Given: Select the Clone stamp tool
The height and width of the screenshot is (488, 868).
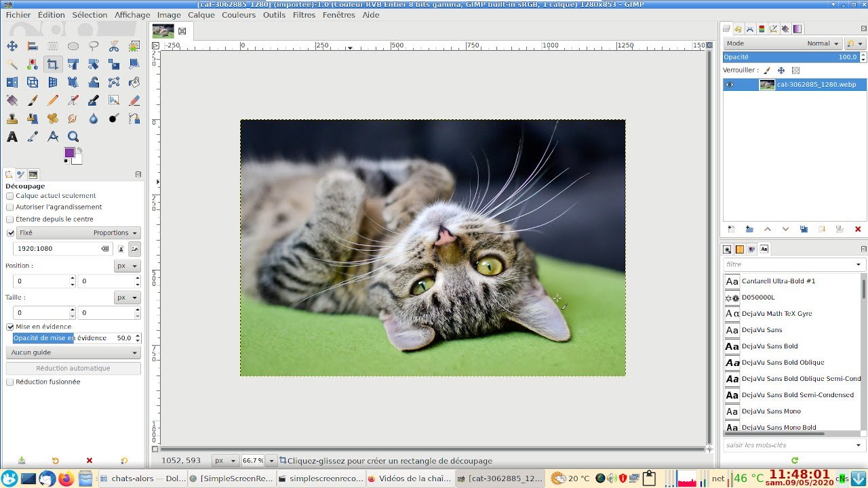Looking at the screenshot, I should pyautogui.click(x=12, y=119).
